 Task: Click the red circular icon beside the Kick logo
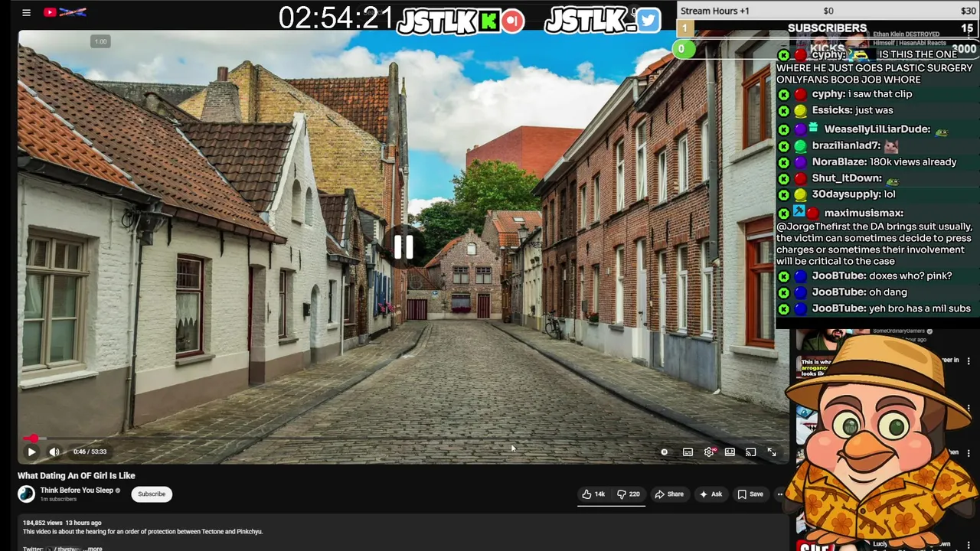(513, 21)
